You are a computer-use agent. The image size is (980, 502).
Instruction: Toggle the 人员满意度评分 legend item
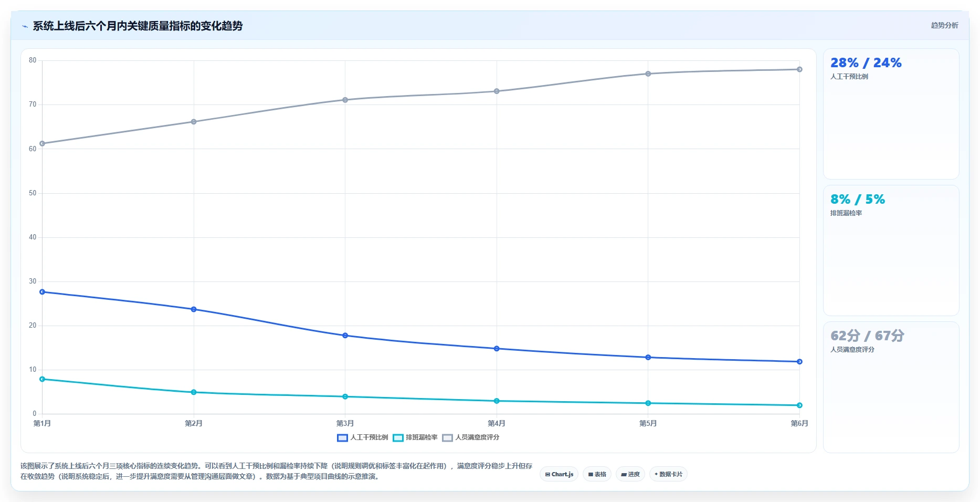click(x=471, y=437)
